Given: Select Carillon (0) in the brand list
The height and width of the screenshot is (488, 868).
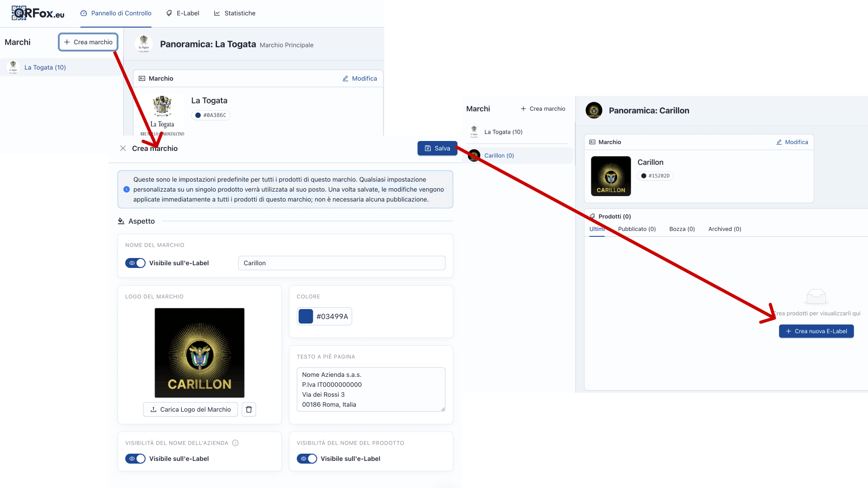Looking at the screenshot, I should (499, 155).
